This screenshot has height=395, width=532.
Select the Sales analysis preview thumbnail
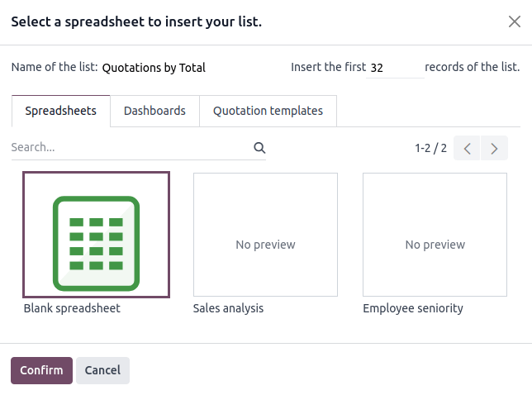(265, 235)
